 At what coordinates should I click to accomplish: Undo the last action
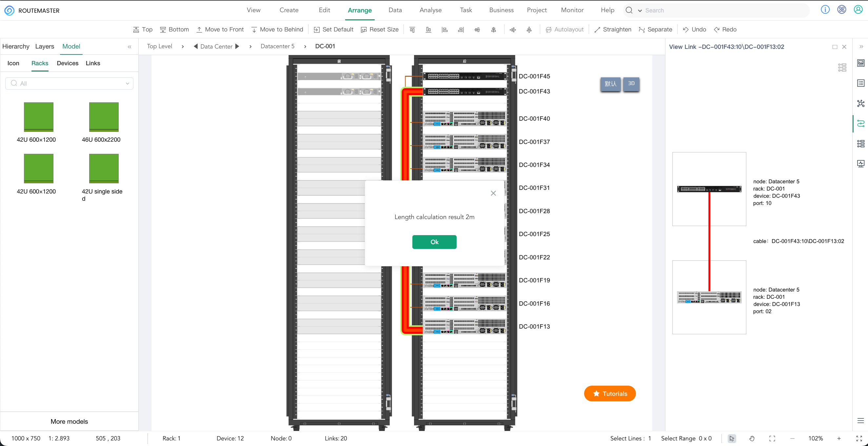point(694,29)
